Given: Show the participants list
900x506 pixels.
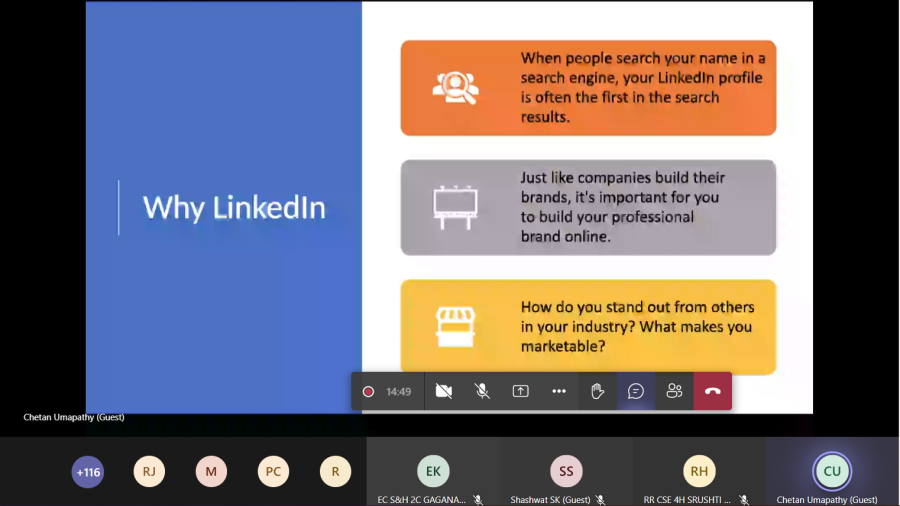Looking at the screenshot, I should [674, 391].
